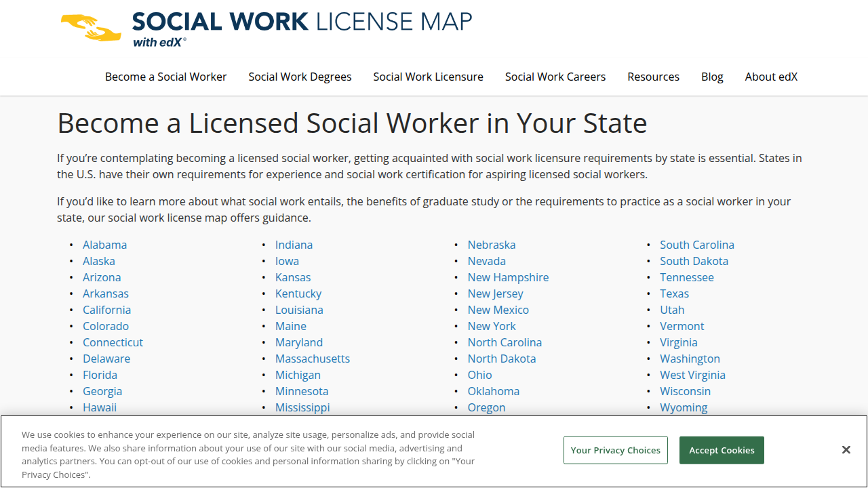Open the Mississippi link
Screen dimensions: 868x488
pos(302,407)
